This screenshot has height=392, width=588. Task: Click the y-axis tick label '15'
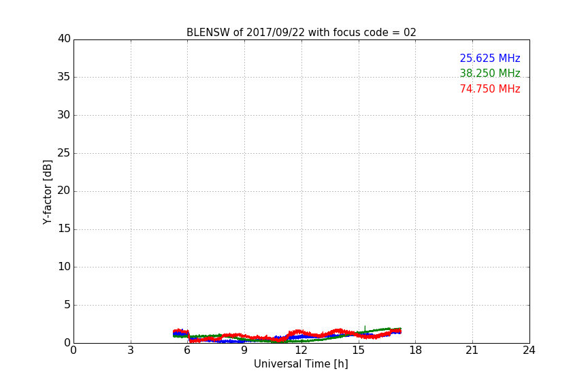coord(64,229)
